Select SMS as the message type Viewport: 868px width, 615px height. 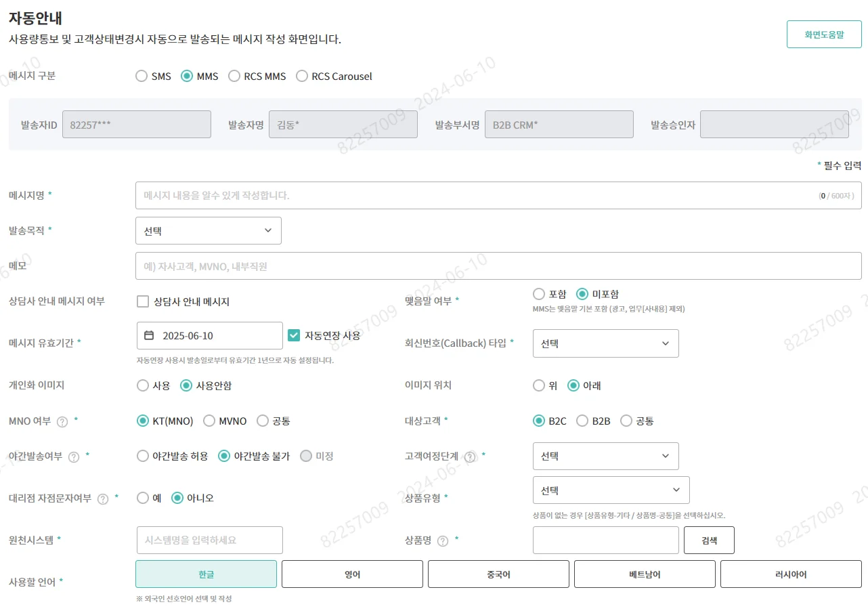point(142,76)
